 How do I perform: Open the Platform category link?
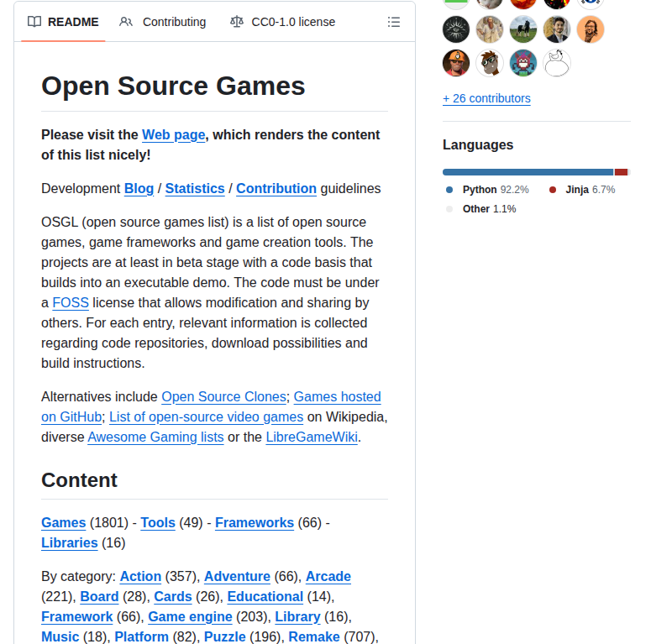coord(142,636)
